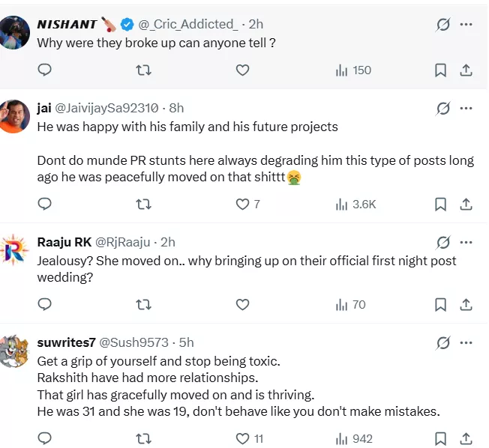Share NISHANT's tweet
The height and width of the screenshot is (448, 489).
click(x=465, y=70)
